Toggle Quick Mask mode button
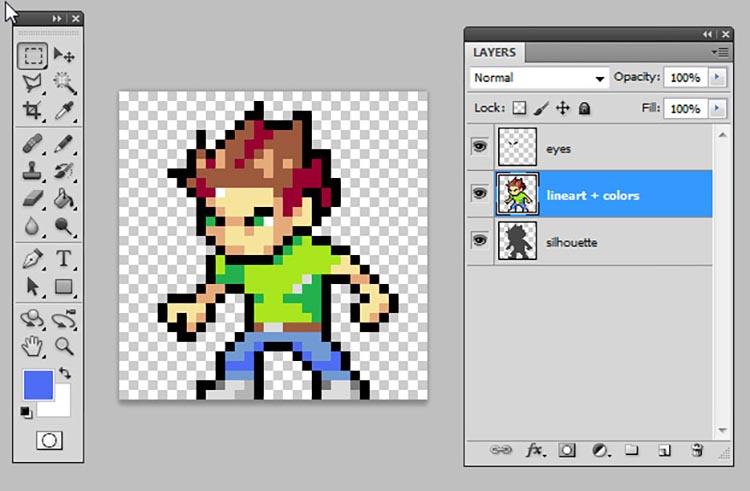Image resolution: width=750 pixels, height=491 pixels. point(49,440)
